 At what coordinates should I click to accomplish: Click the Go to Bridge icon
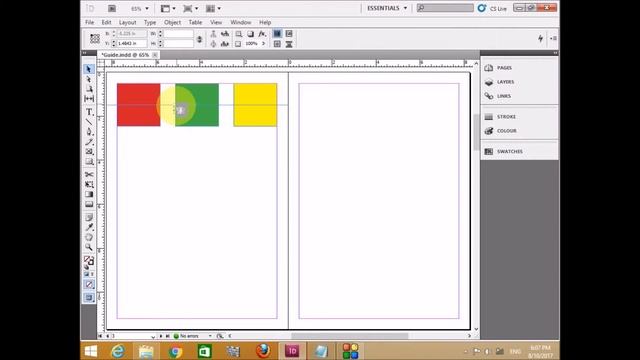click(112, 8)
